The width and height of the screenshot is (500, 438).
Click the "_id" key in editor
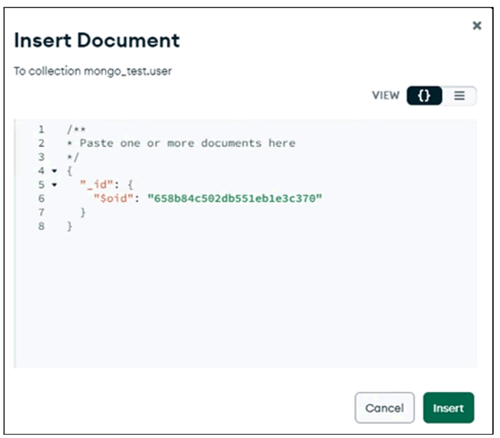97,184
